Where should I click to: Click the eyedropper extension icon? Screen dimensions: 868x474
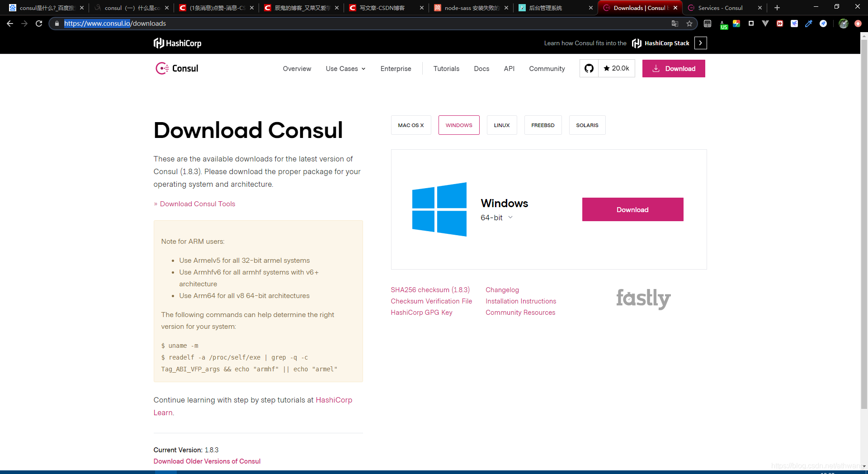click(x=808, y=24)
